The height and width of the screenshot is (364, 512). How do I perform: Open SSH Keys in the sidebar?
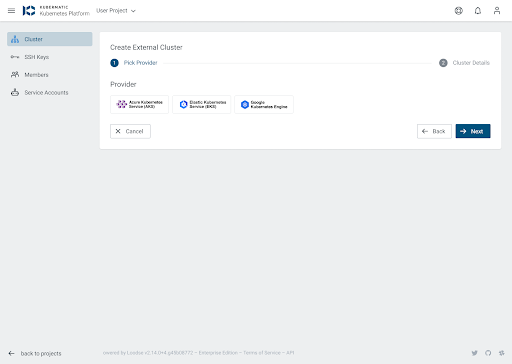(x=50, y=57)
